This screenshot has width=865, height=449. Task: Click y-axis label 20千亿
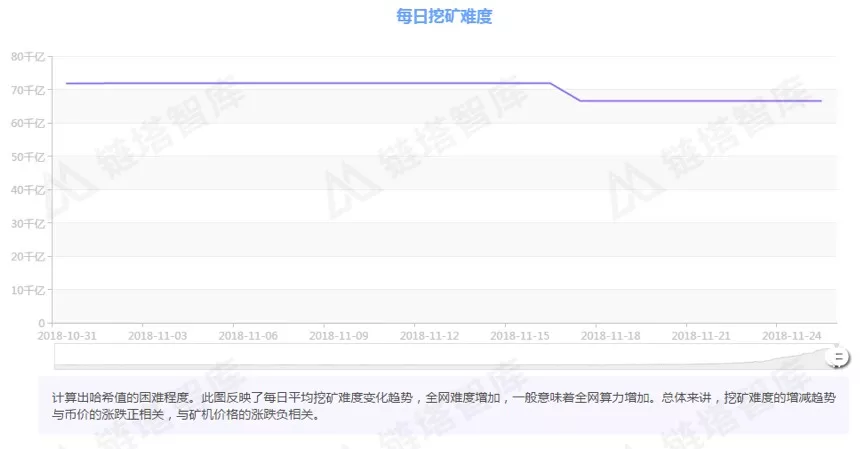pyautogui.click(x=28, y=256)
